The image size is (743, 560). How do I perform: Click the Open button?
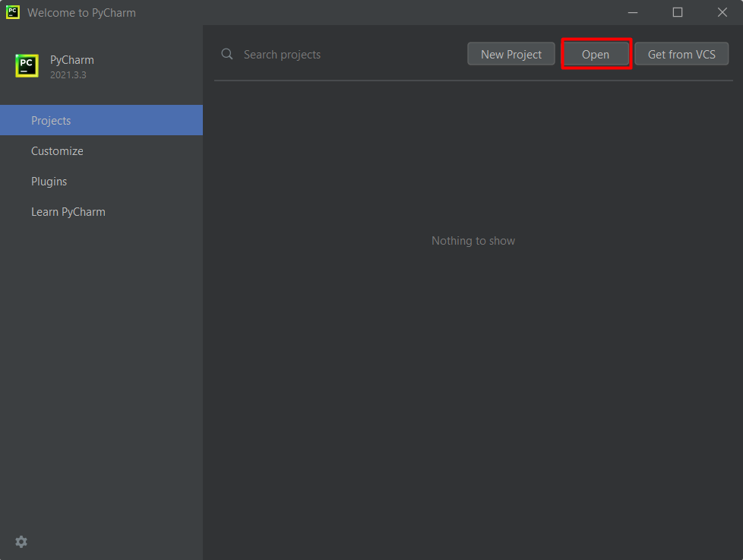596,53
